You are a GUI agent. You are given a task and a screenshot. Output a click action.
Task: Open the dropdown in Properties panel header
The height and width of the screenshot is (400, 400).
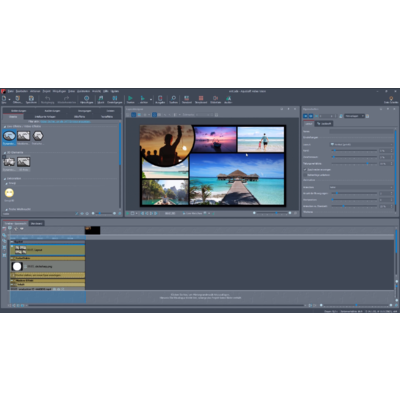tap(354, 116)
